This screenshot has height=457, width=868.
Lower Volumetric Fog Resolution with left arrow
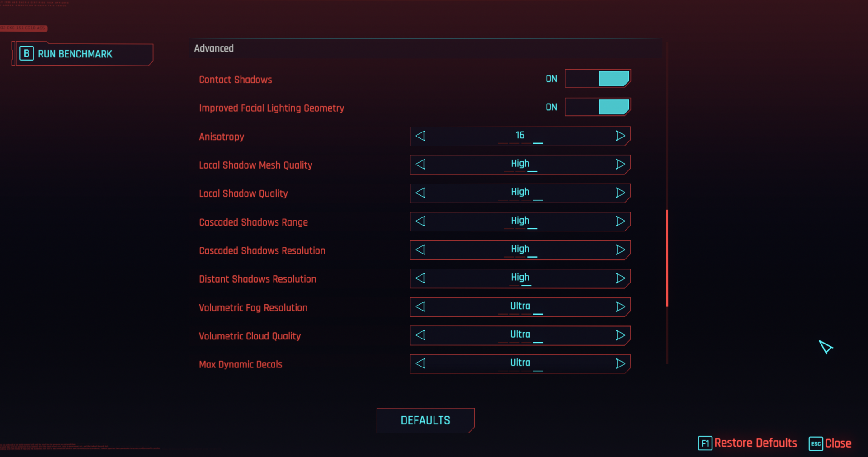pos(420,307)
